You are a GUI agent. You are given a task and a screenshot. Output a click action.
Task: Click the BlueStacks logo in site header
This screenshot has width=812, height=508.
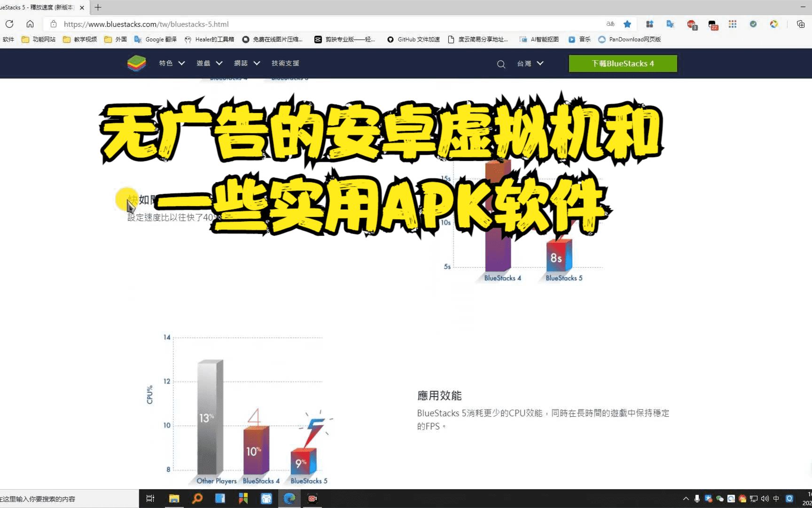(137, 63)
